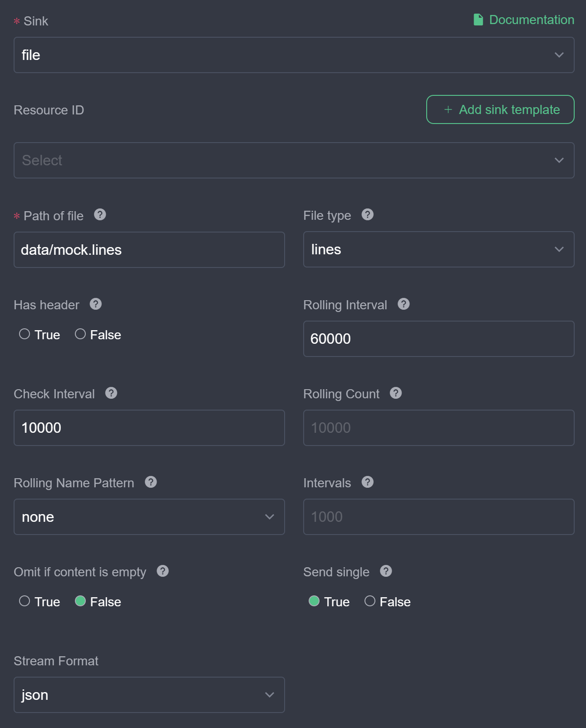Click the Documentation file icon
The image size is (586, 728).
click(478, 20)
